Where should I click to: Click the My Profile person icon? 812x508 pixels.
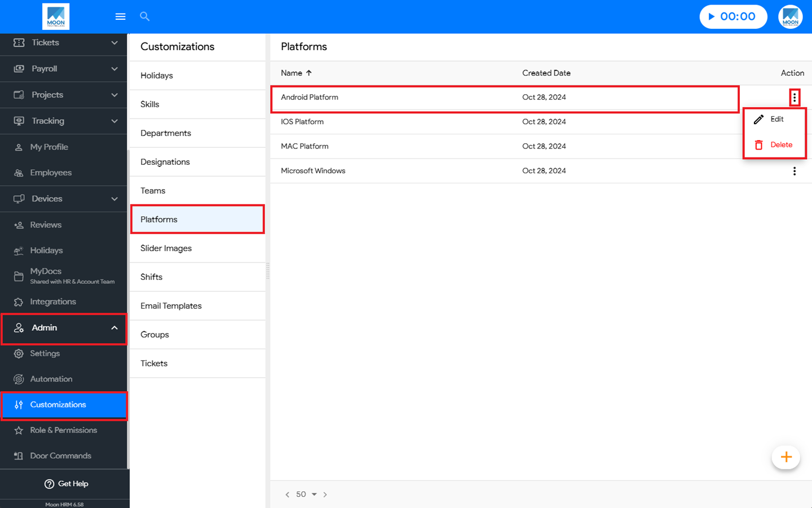click(x=19, y=147)
